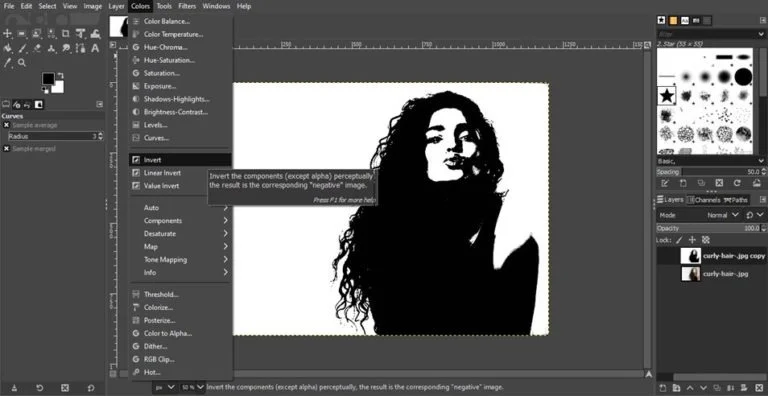Toggle Sample merged checkbox

[6, 148]
